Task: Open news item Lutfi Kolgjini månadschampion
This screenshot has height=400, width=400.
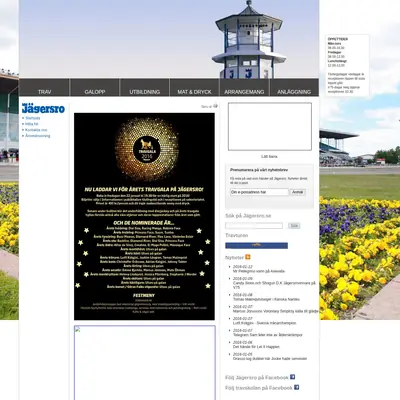Action: pos(264,323)
